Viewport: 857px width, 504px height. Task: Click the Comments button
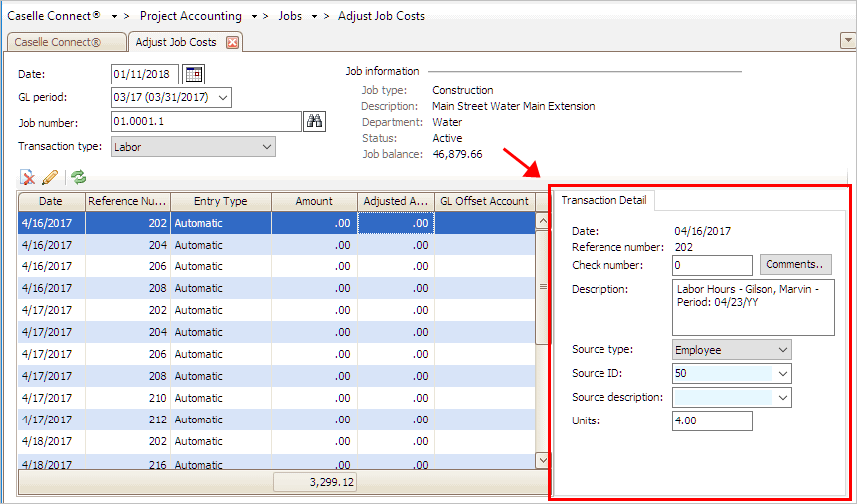tap(796, 265)
